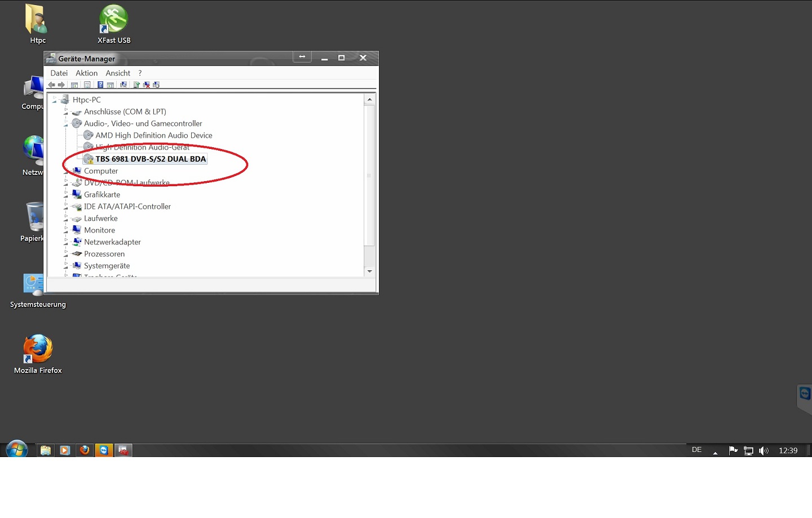Click the Netzwerkadapter label

[112, 242]
